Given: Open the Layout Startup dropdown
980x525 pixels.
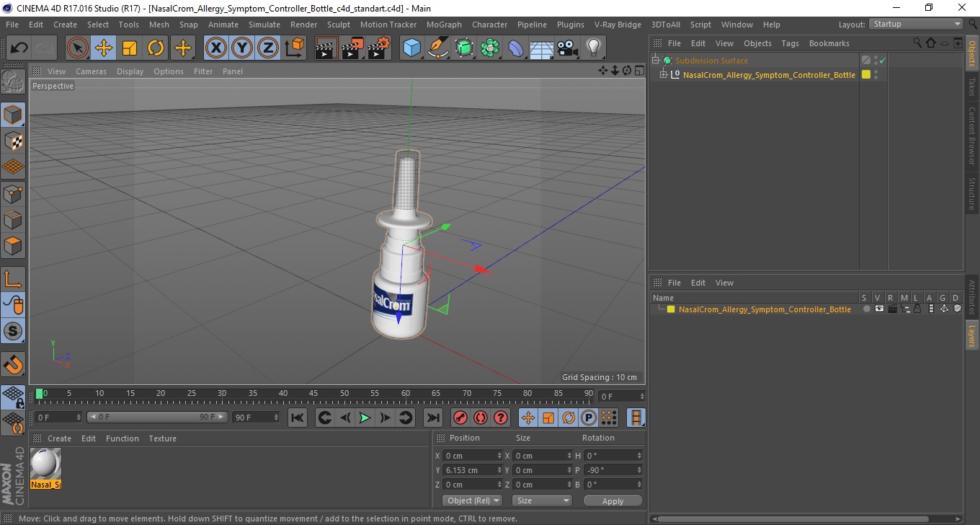Looking at the screenshot, I should pos(916,24).
